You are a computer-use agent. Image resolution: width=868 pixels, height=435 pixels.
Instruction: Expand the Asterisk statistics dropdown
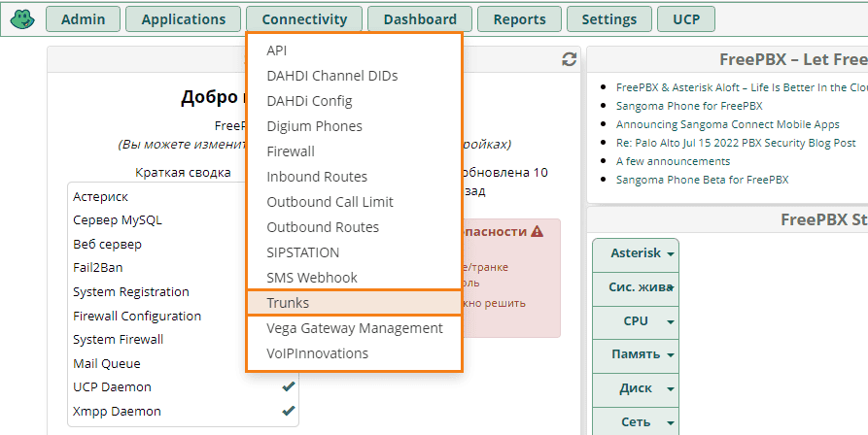point(636,253)
